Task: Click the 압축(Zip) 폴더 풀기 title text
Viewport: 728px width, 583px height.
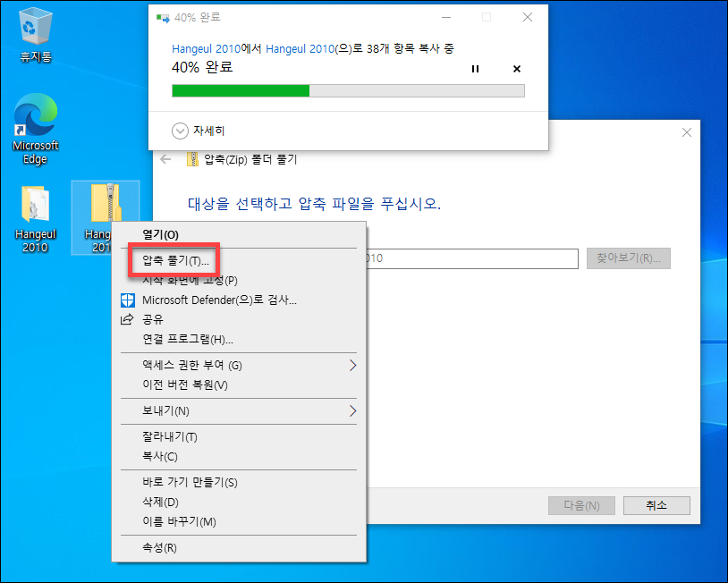Action: click(x=250, y=160)
